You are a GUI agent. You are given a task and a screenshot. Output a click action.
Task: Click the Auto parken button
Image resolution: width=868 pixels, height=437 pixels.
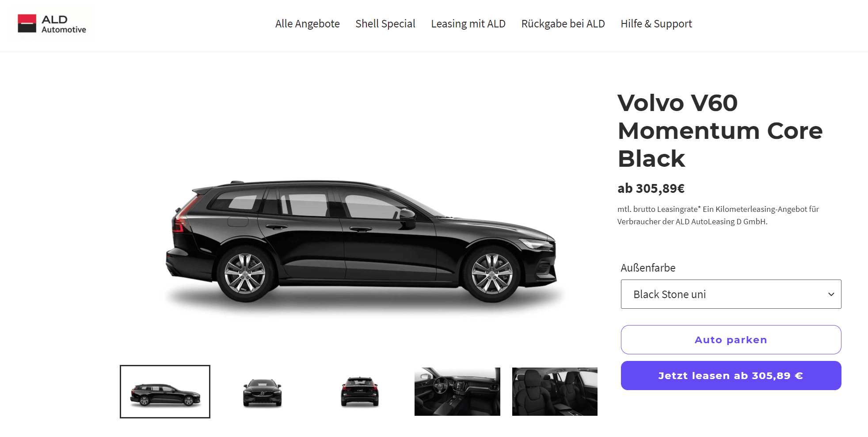(731, 340)
